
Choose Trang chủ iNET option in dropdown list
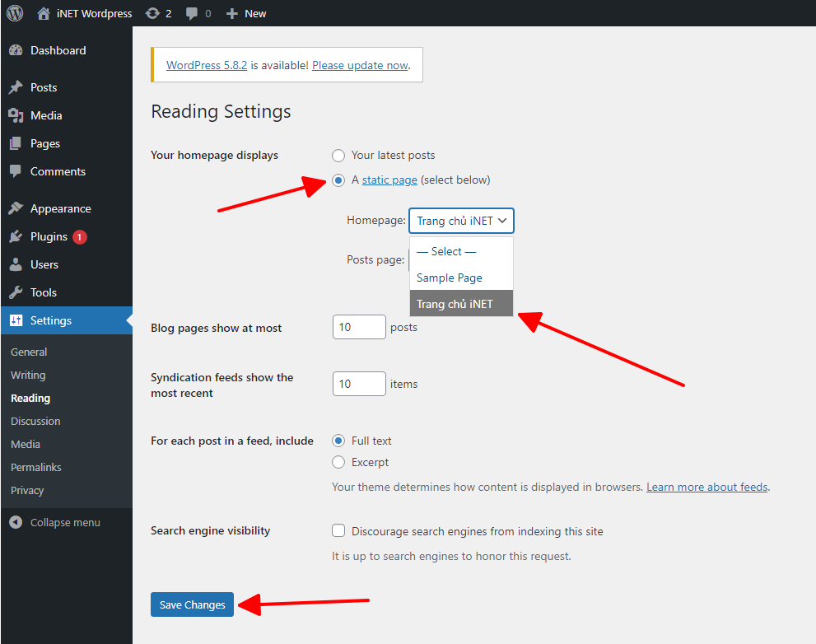[x=462, y=304]
